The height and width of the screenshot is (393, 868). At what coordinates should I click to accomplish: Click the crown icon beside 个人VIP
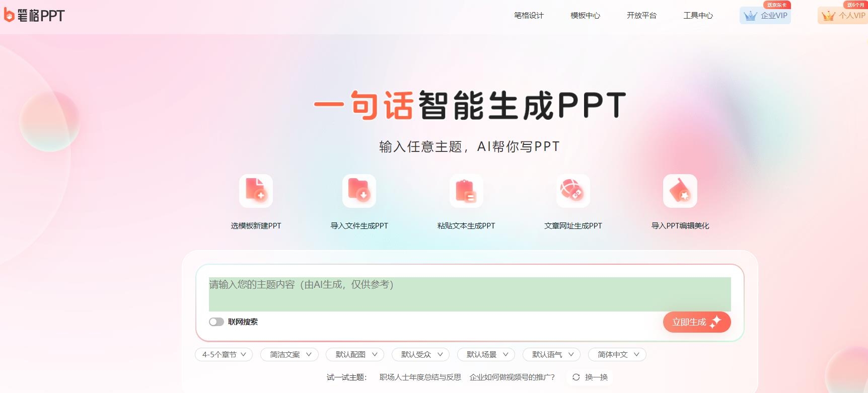(828, 16)
